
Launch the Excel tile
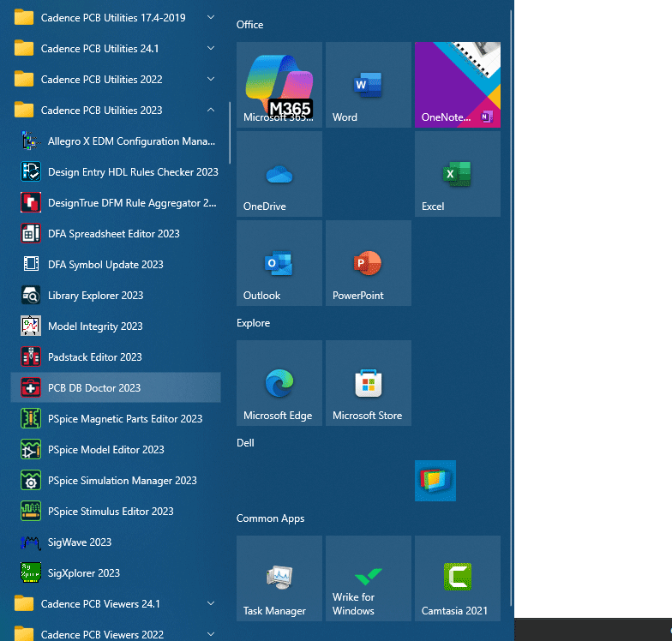pos(458,174)
